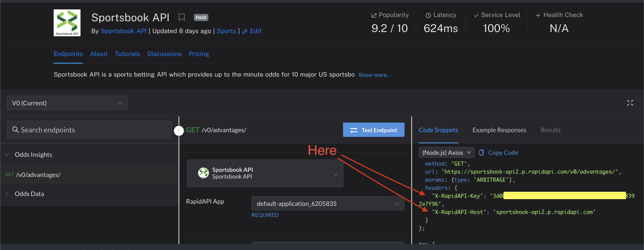This screenshot has height=250, width=644.
Task: Toggle fullscreen with the expand icon
Action: pyautogui.click(x=630, y=103)
